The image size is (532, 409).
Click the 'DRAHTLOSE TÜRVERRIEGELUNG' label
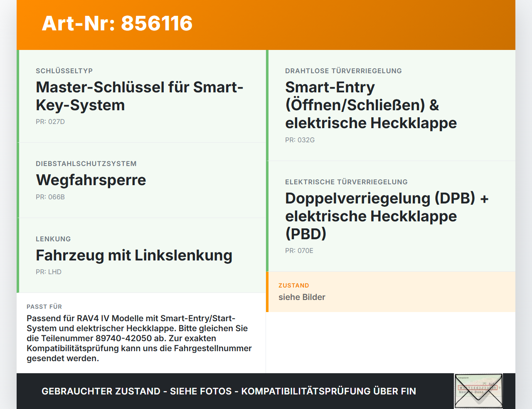(343, 71)
